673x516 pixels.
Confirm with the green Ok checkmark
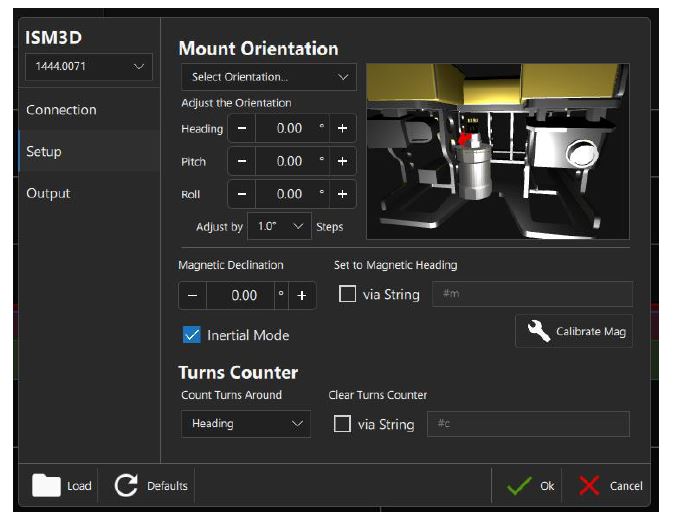pyautogui.click(x=519, y=486)
